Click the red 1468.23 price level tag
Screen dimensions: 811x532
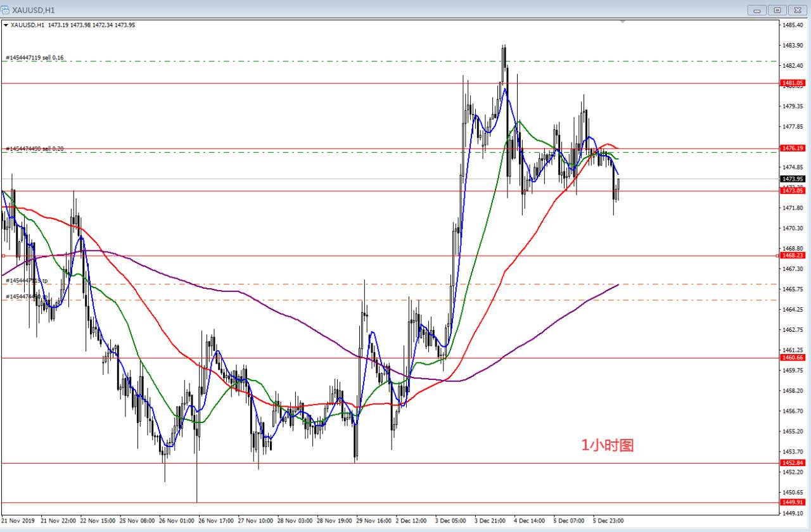click(793, 255)
